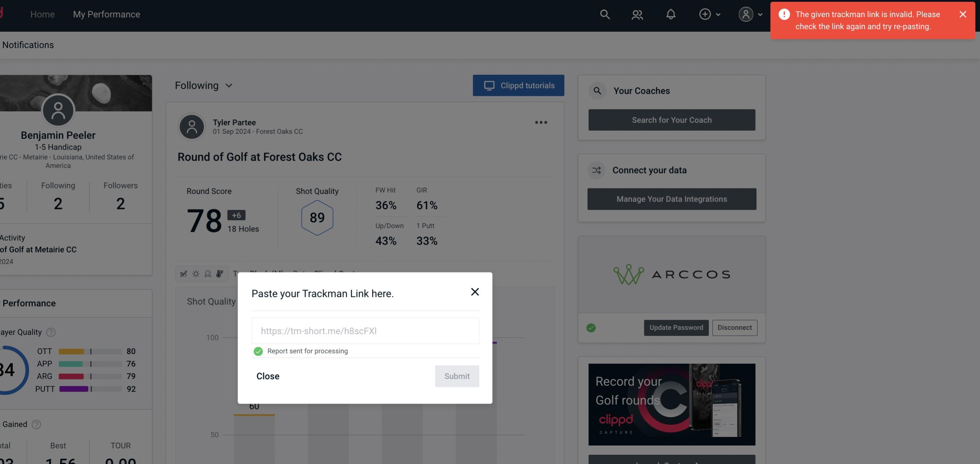Click the Search for Your Coach button

pos(672,119)
